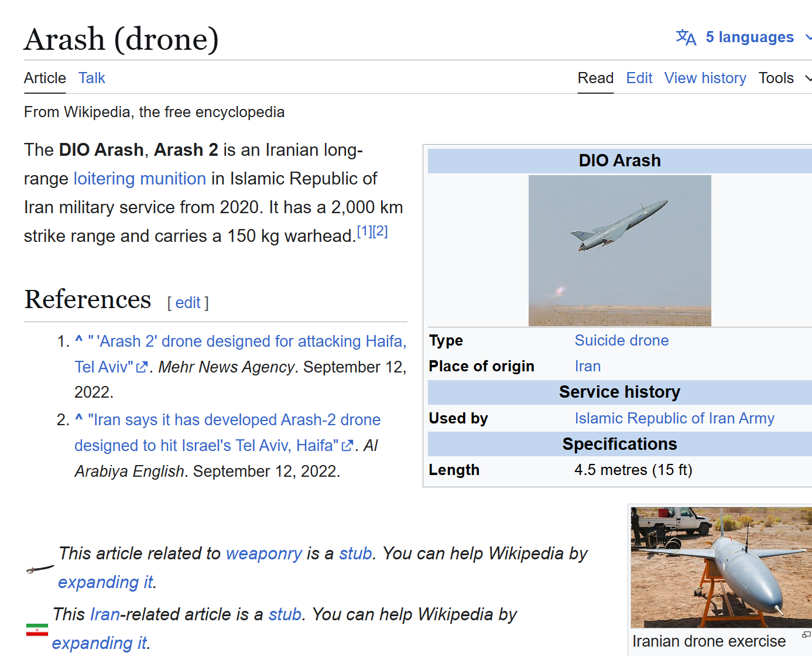Open the Talk tab
812x656 pixels.
92,78
